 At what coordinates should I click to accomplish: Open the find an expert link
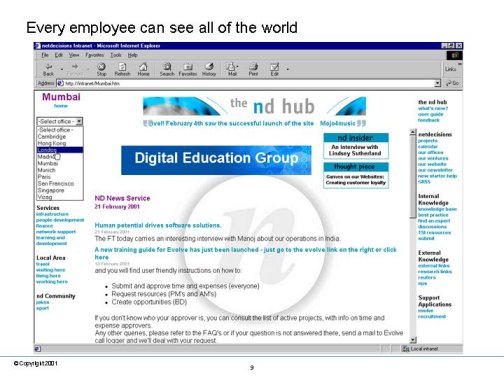point(434,221)
